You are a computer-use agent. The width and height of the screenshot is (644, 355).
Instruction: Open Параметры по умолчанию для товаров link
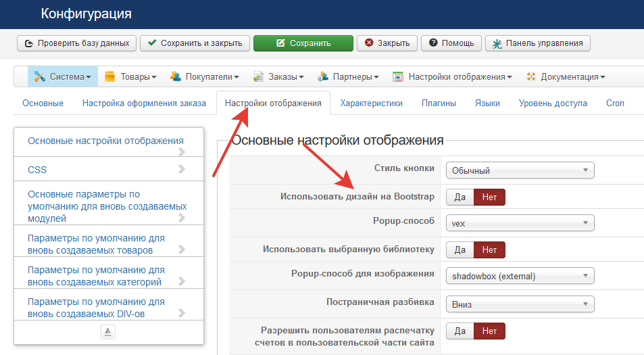point(96,244)
